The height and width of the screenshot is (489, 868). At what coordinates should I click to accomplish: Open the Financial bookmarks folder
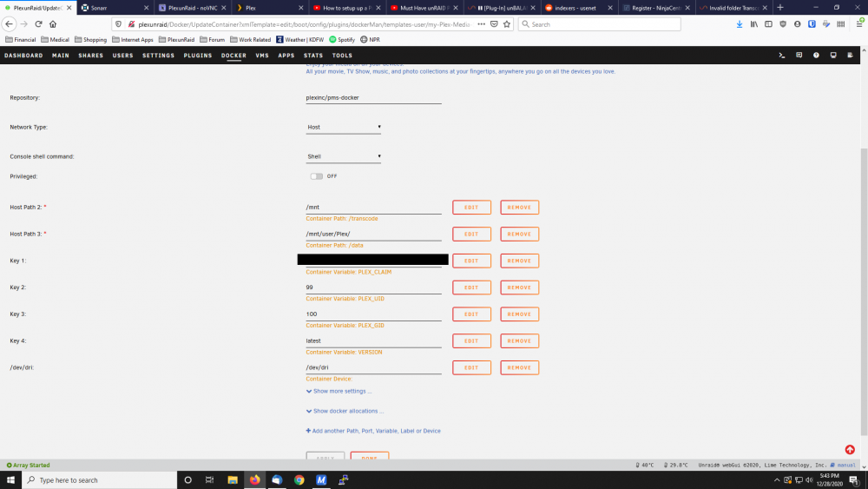(x=21, y=40)
